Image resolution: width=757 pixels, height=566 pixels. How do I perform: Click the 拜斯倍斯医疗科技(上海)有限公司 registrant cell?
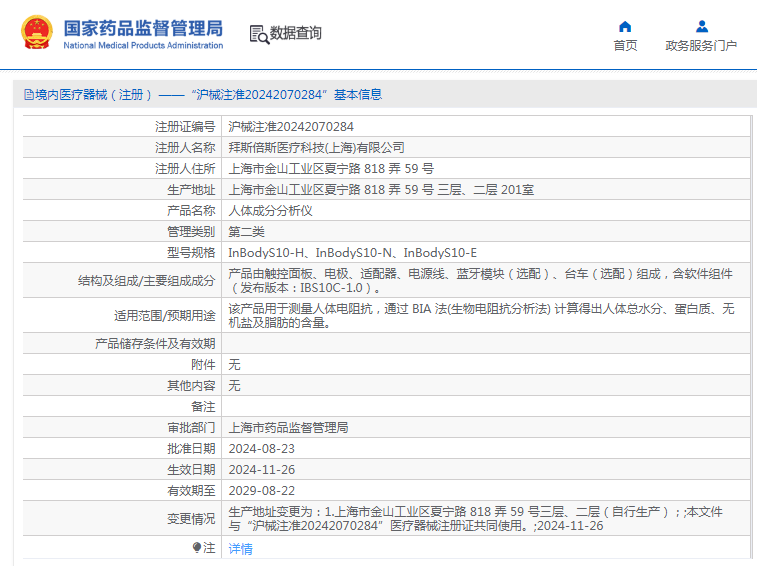[x=486, y=148]
